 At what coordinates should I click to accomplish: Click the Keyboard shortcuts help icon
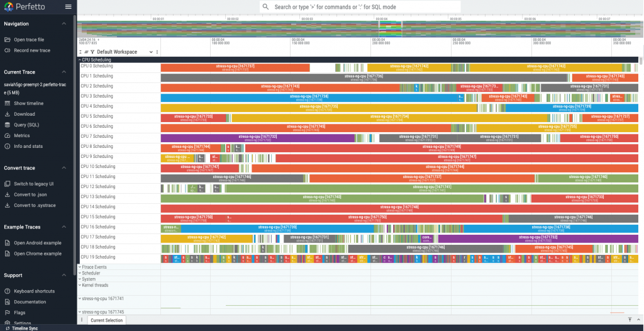(x=8, y=291)
